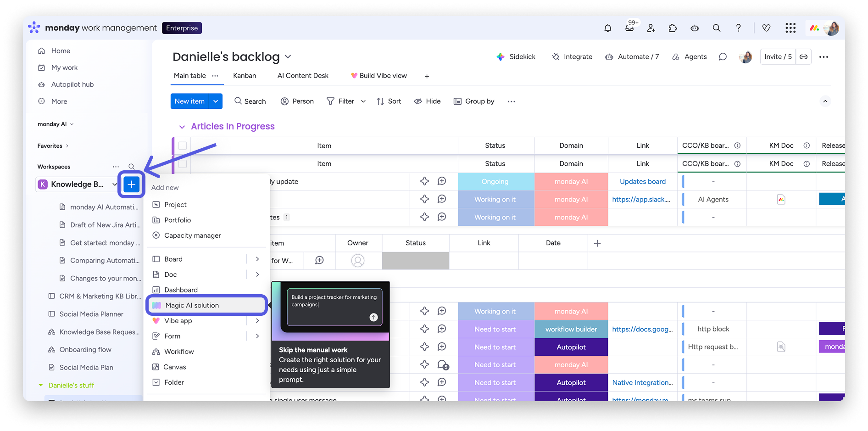Click the Magic AI prompt text box
The image size is (868, 431).
pos(334,307)
